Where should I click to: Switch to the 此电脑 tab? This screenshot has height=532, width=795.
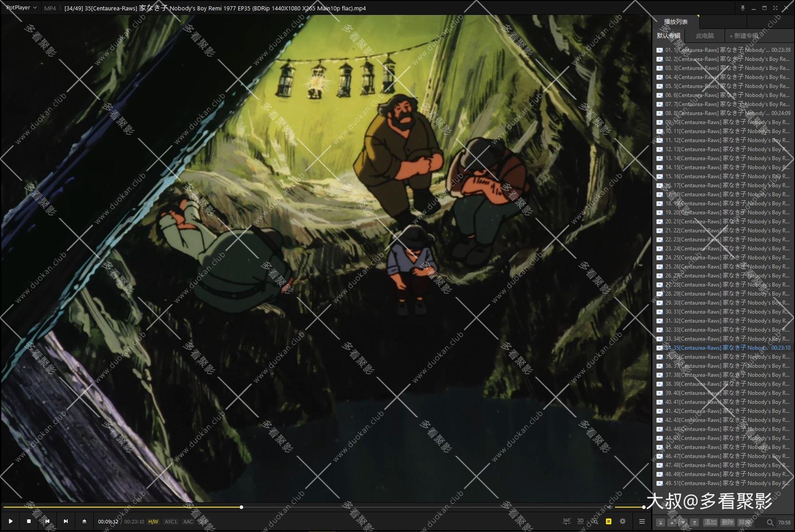click(x=705, y=36)
